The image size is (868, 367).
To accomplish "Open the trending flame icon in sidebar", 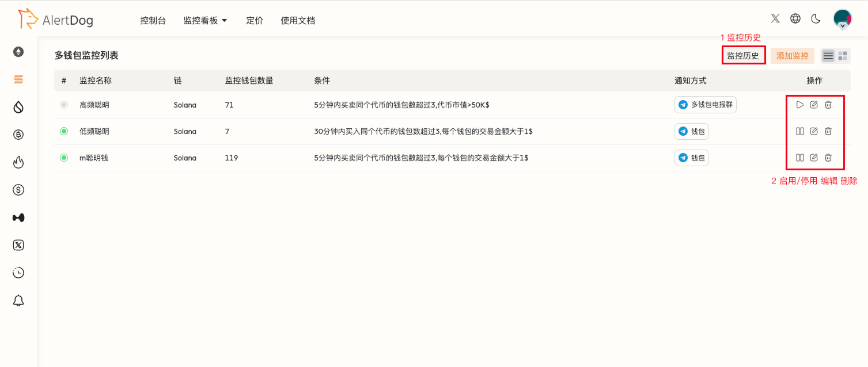I will 18,162.
